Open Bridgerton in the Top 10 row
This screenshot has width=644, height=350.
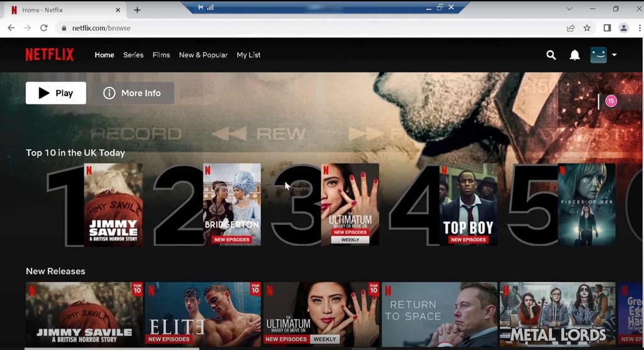tap(231, 205)
